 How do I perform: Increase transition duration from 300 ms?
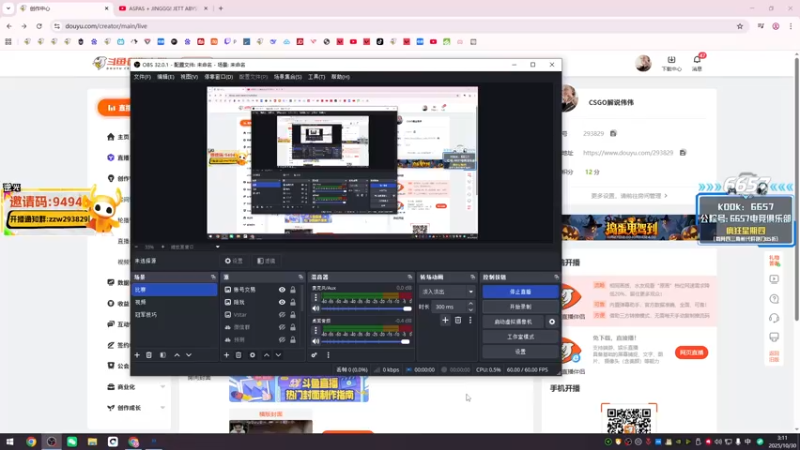[470, 304]
